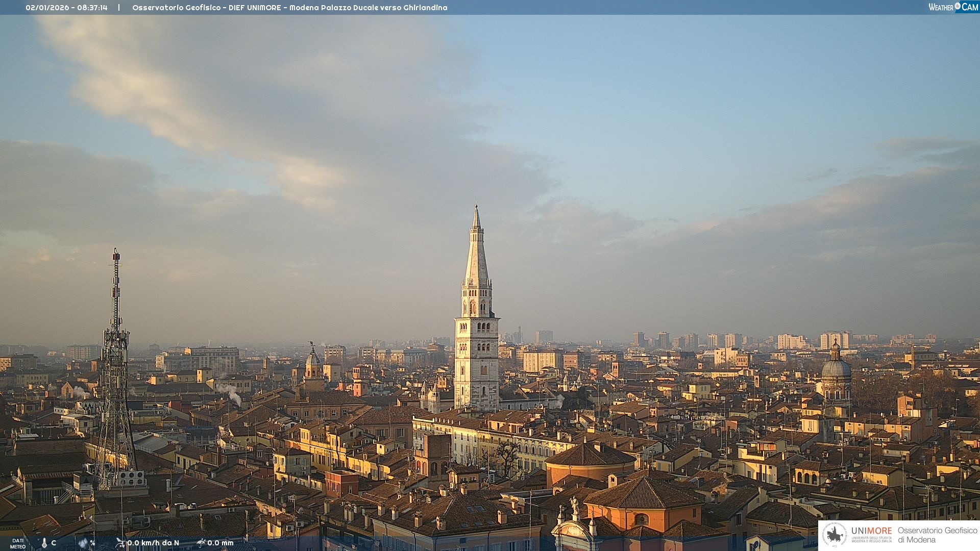This screenshot has width=980, height=551.
Task: Click the camera lens in WeatherCam logo
Action: pos(958,6)
